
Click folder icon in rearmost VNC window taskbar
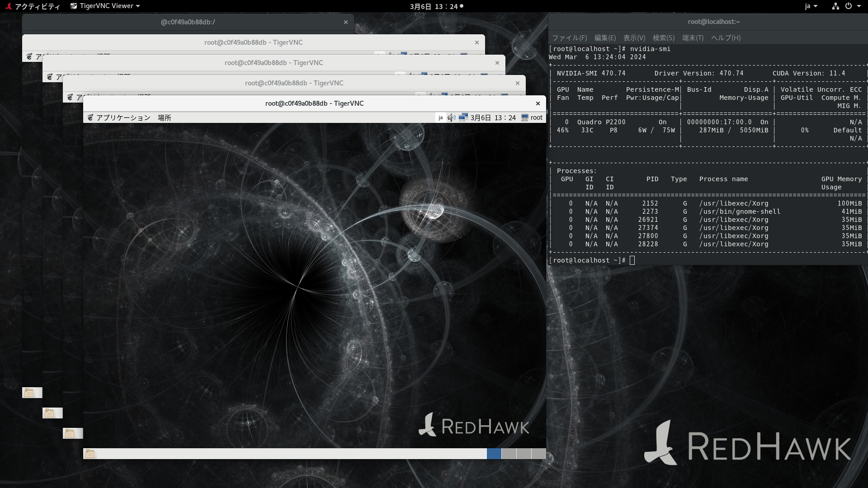click(x=29, y=393)
